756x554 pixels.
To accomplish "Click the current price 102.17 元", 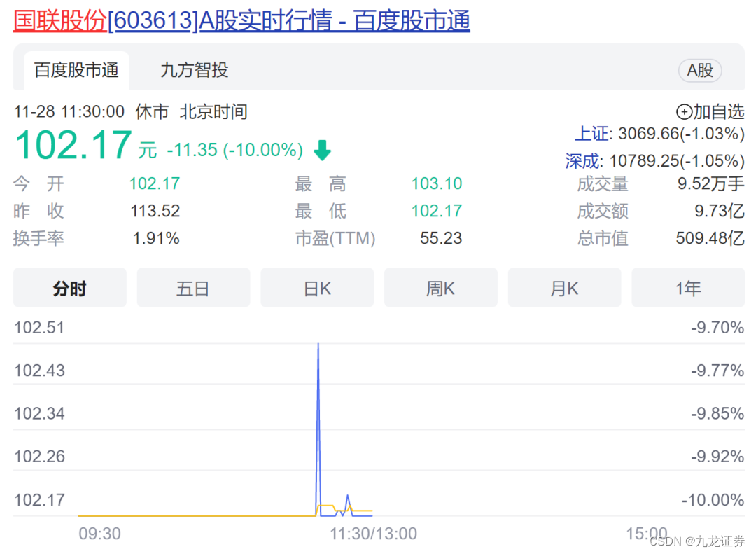I will [x=86, y=145].
